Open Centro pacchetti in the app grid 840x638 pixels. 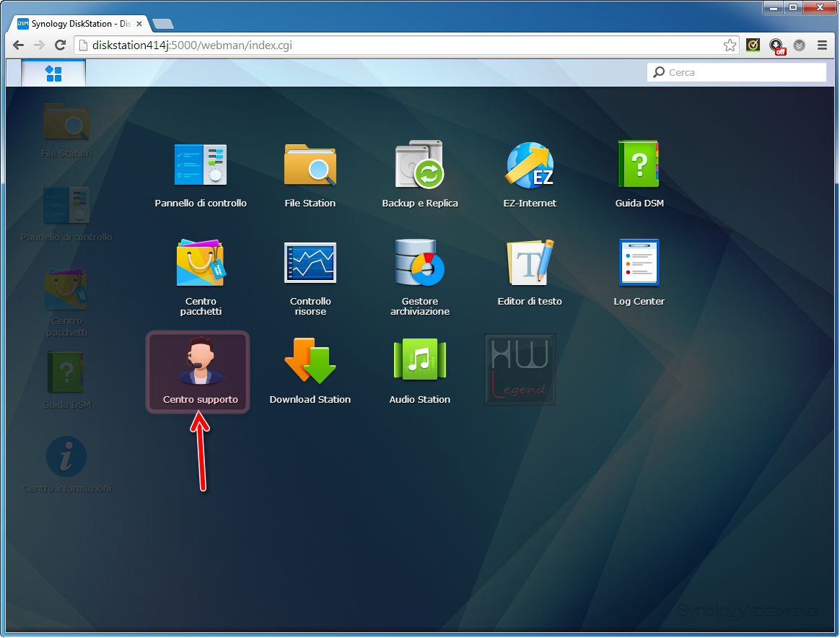pyautogui.click(x=201, y=277)
